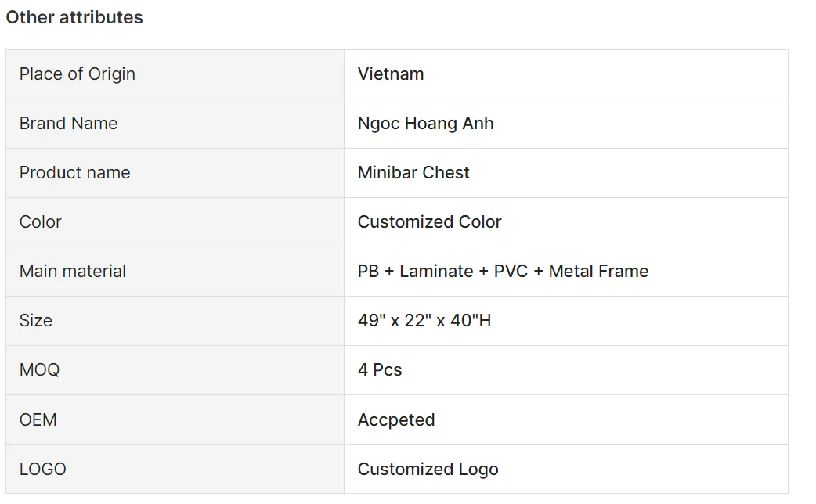Select the 49" x 22" x 40"H dimensions value
This screenshot has width=816, height=504.
424,321
